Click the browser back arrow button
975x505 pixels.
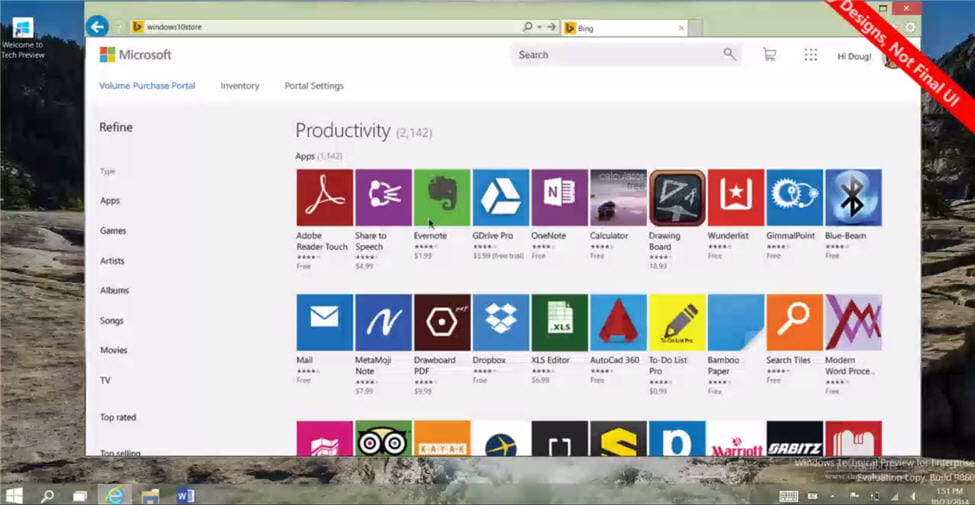[x=97, y=26]
